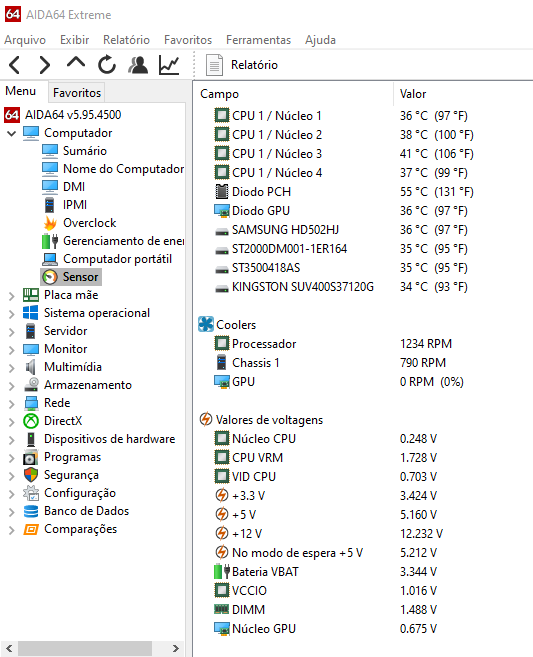Open the Favoritos menu in menu bar
This screenshot has width=533, height=657.
pyautogui.click(x=188, y=40)
